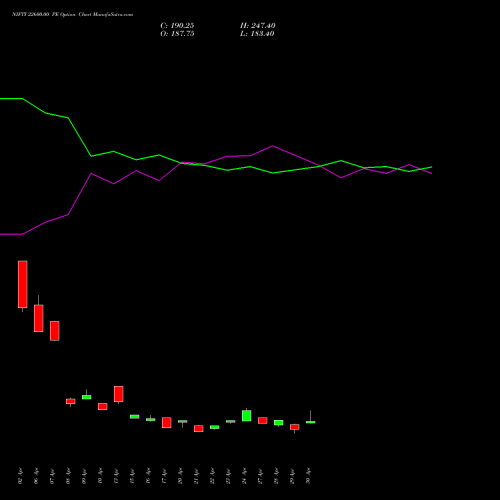500x500 pixels.
Task: Click the tall red candlestick above 02 Apr
Action: (x=23, y=284)
